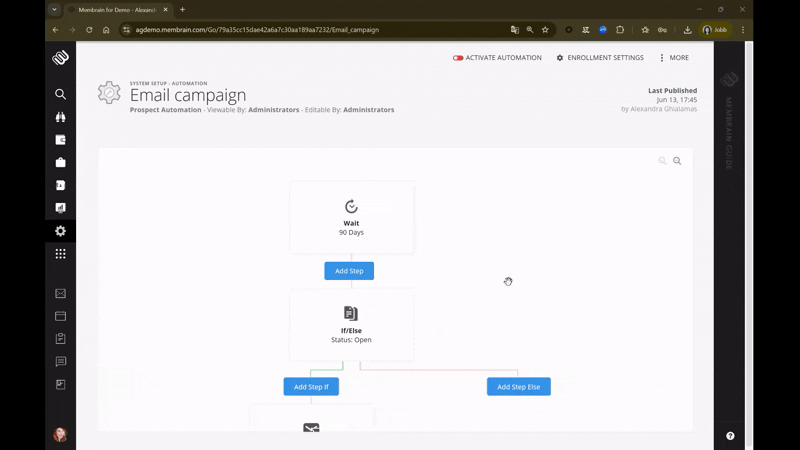Image resolution: width=800 pixels, height=450 pixels.
Task: Click the help question mark icon
Action: pyautogui.click(x=730, y=436)
